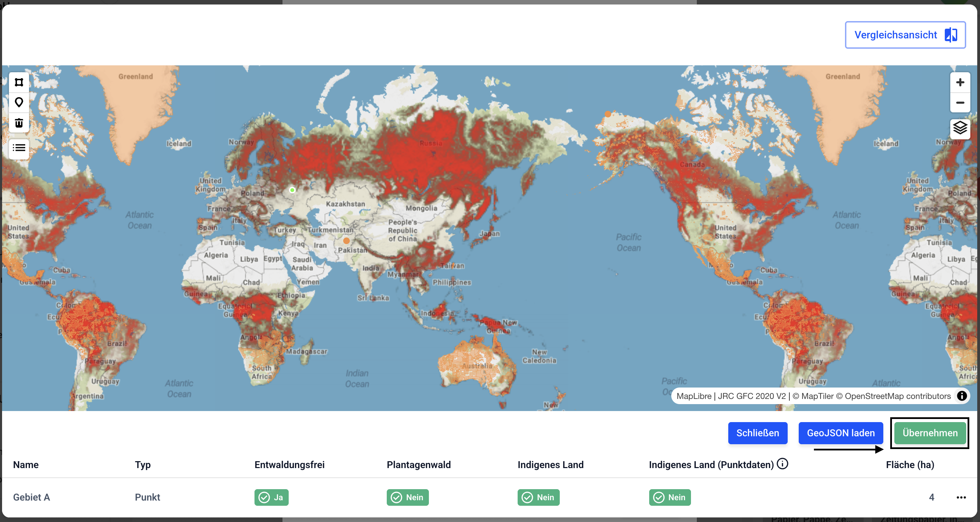Screen dimensions: 980x522
Task: Zoom in on the map
Action: pos(960,83)
